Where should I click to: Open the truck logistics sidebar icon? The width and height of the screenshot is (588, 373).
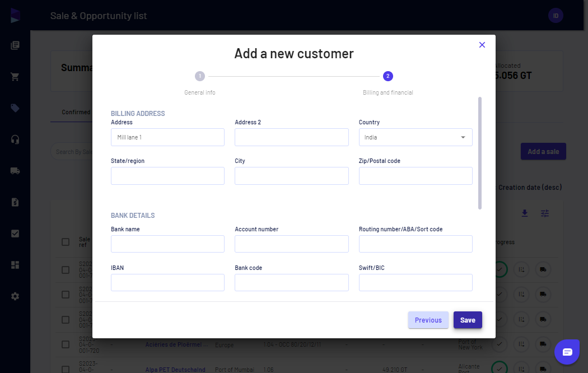15,171
